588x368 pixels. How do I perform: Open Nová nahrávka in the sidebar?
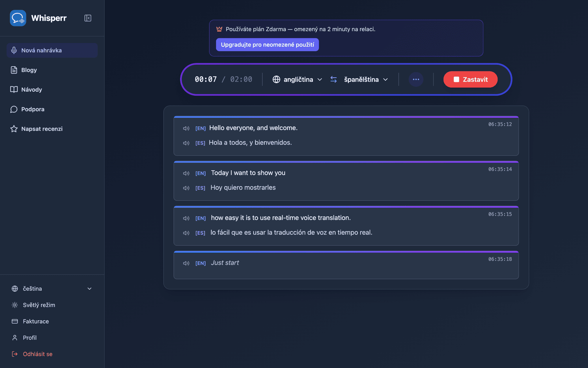pyautogui.click(x=52, y=50)
